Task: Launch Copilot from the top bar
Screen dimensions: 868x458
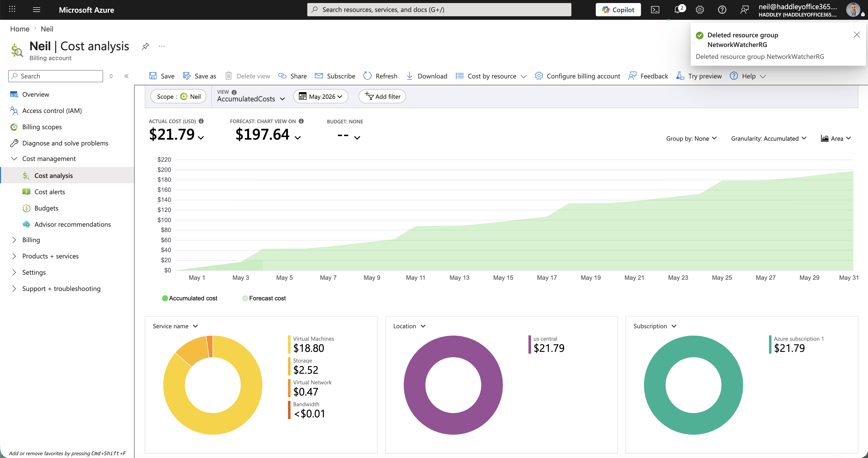Action: click(x=618, y=9)
